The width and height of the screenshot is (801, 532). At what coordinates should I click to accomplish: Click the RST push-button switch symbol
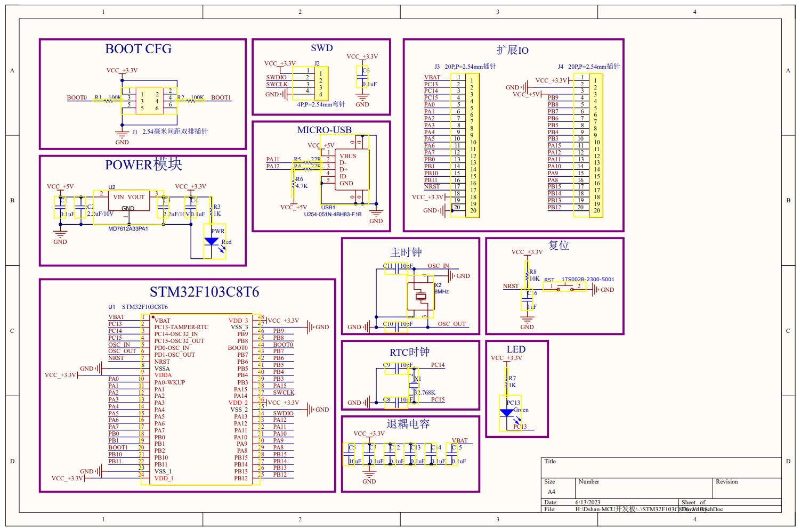(x=565, y=288)
